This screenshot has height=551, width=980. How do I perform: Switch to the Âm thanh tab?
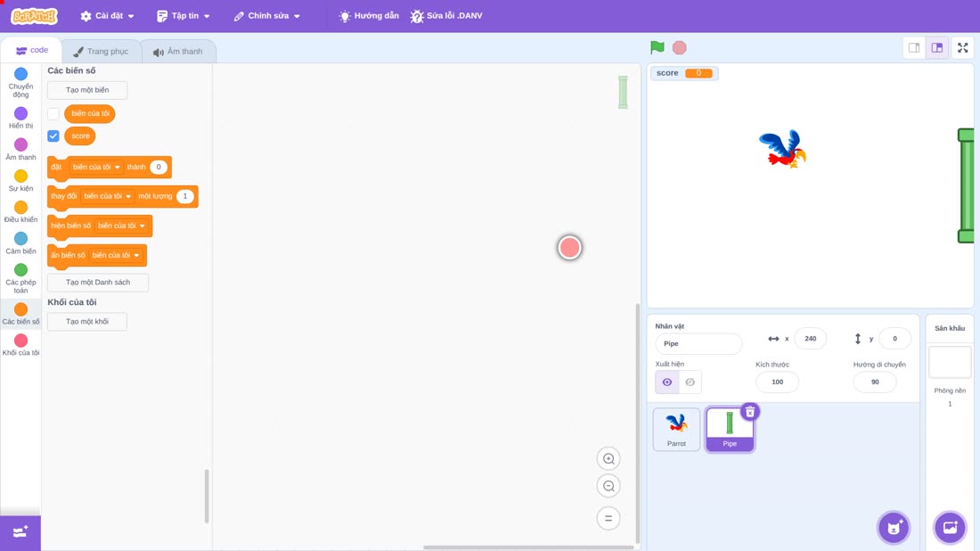(178, 52)
